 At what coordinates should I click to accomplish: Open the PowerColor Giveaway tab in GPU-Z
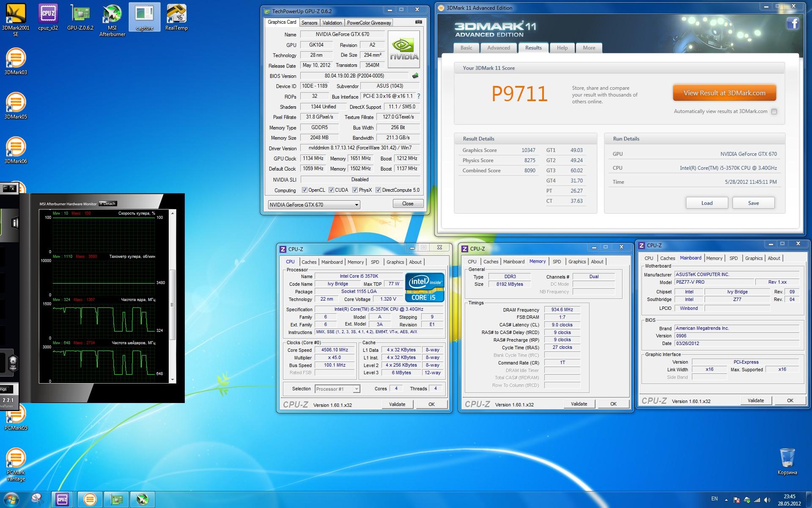pyautogui.click(x=369, y=23)
